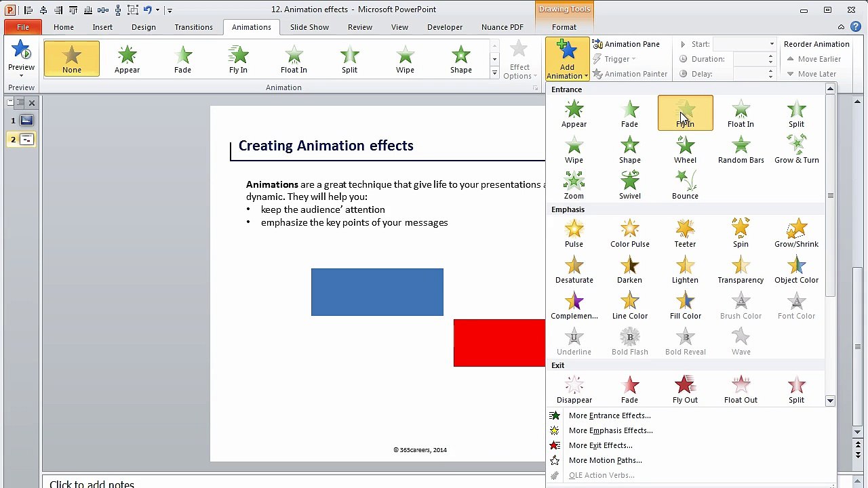Choose Fill Color emphasis effect
This screenshot has width=868, height=488.
(x=685, y=305)
